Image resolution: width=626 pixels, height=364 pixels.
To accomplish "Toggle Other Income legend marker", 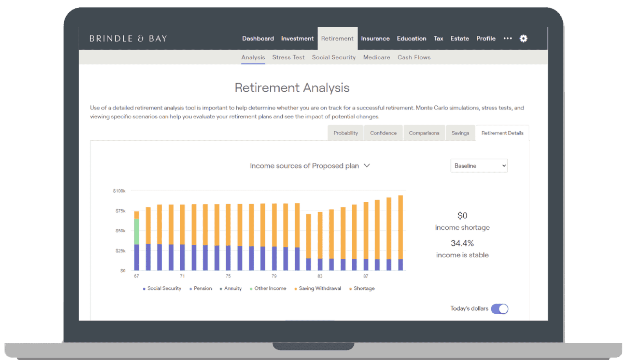I will click(251, 289).
